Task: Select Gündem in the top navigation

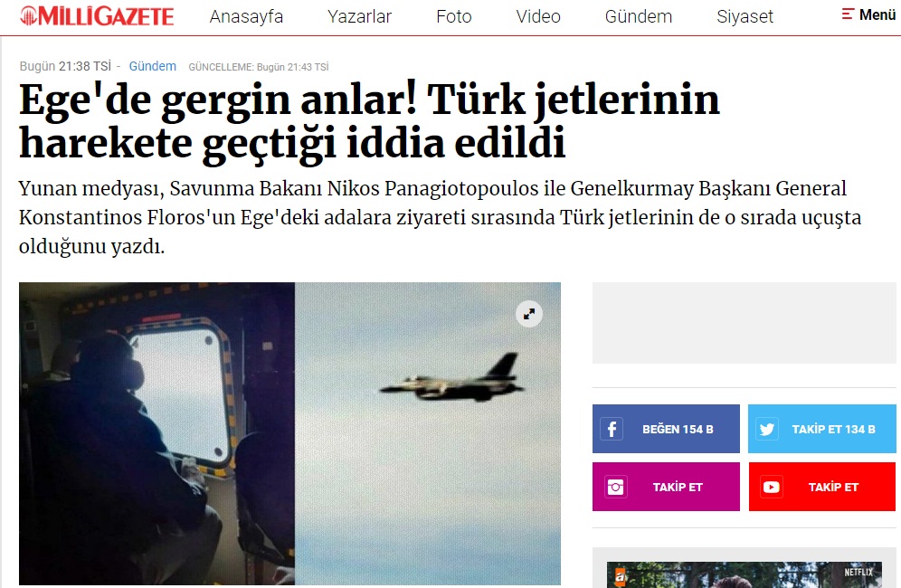Action: (x=639, y=16)
